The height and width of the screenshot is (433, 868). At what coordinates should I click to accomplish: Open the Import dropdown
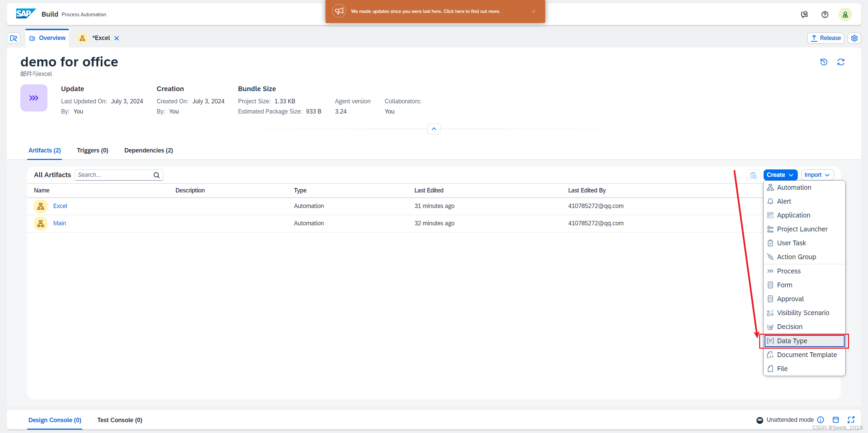[x=817, y=175]
